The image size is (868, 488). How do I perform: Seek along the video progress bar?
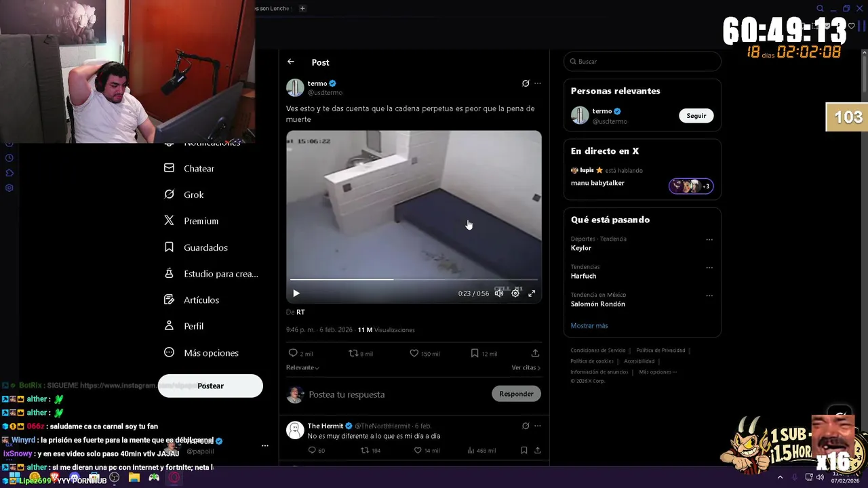414,279
